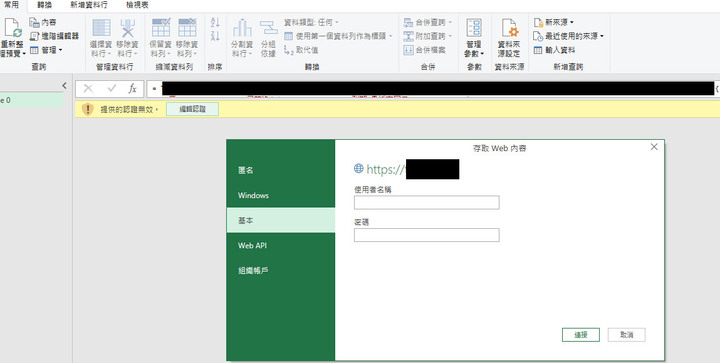Viewport: 720px width, 363px height.
Task: Close the 存取 Web 內容 dialog
Action: point(654,147)
